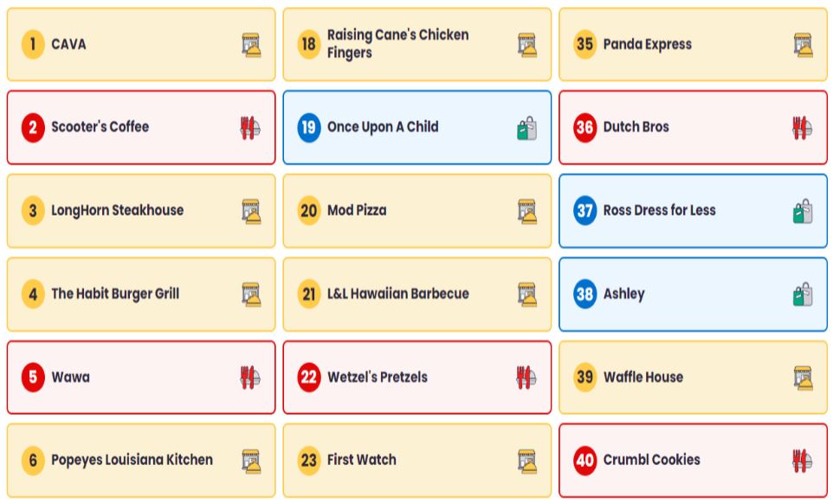Select the Popeyes Louisiana Kitchen name
This screenshot has height=504, width=833.
click(132, 460)
